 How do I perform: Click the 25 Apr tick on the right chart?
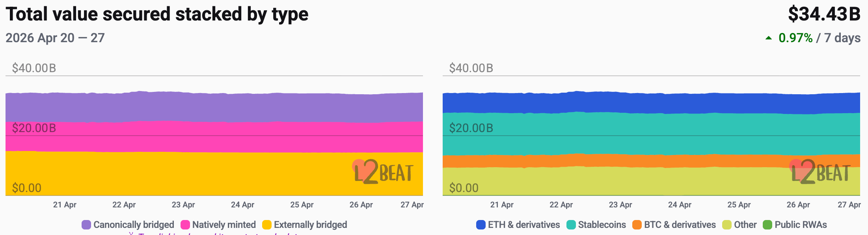[x=739, y=205]
